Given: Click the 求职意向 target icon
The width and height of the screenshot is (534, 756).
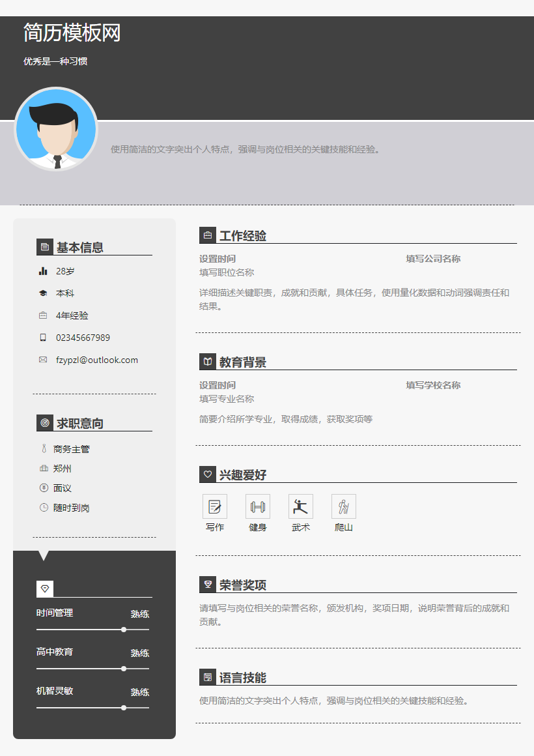Looking at the screenshot, I should pyautogui.click(x=45, y=423).
